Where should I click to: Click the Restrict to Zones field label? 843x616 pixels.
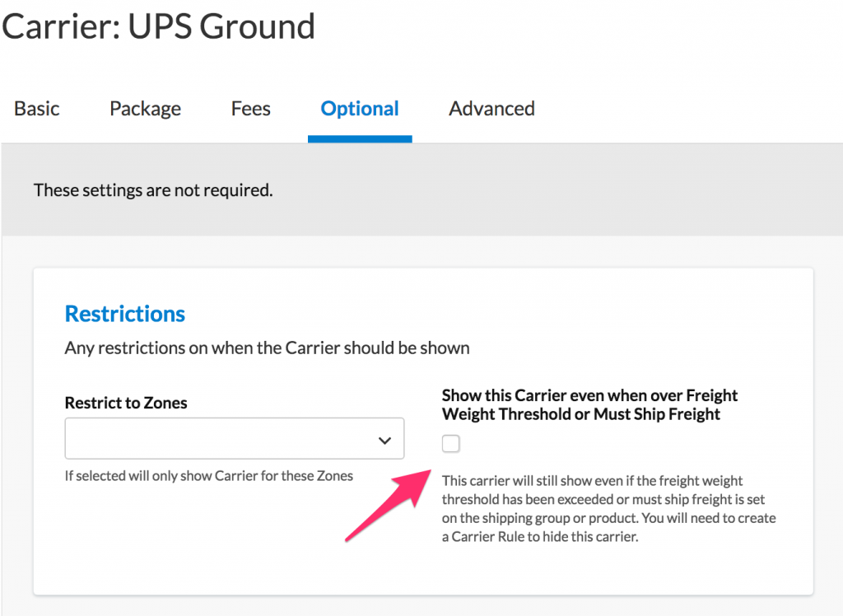click(x=126, y=404)
